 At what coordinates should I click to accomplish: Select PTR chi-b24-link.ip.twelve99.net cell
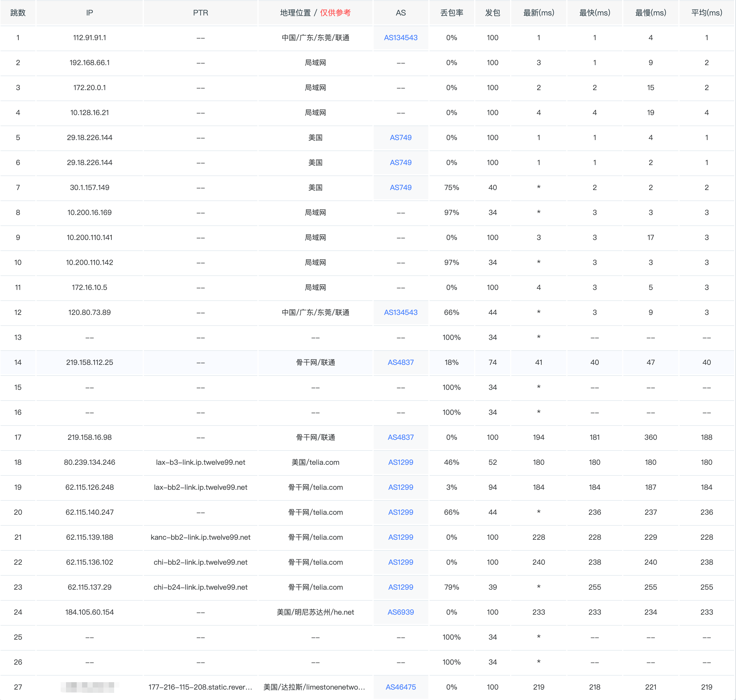tap(200, 587)
